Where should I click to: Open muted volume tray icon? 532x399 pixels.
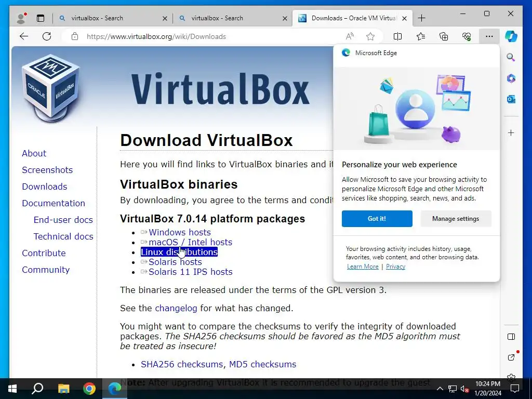[x=464, y=389]
